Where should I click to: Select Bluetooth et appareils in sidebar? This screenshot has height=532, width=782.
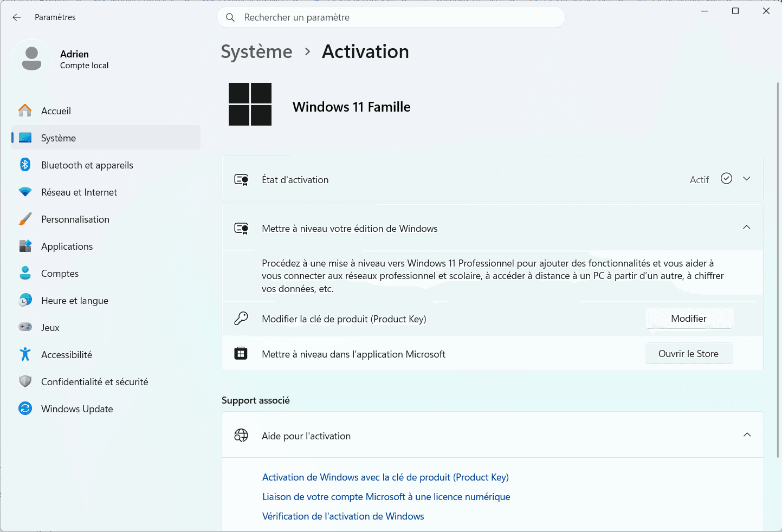[106, 165]
